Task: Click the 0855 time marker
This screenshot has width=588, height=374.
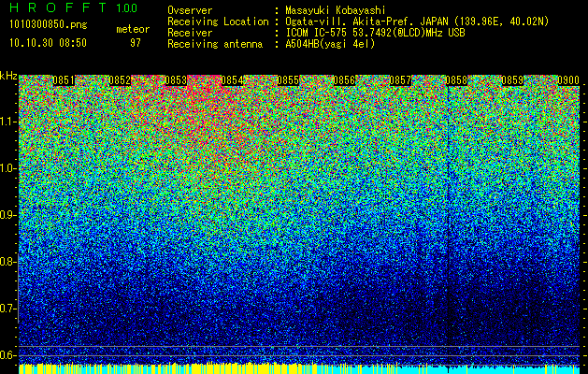Action: [288, 80]
